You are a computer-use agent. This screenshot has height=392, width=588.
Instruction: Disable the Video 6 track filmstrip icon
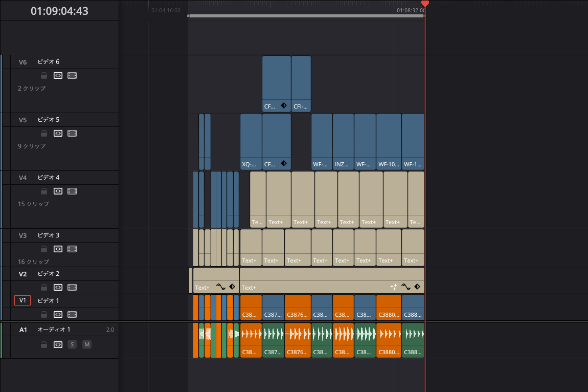click(72, 75)
